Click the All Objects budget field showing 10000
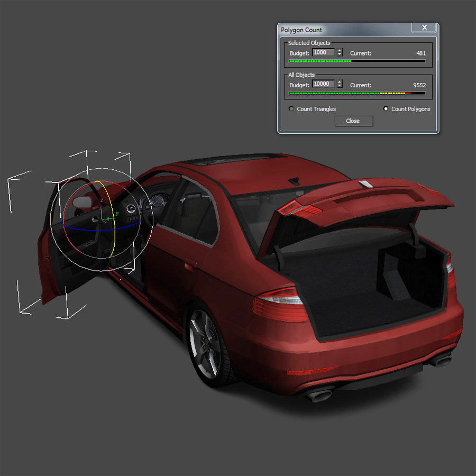Image resolution: width=476 pixels, height=476 pixels. point(323,84)
